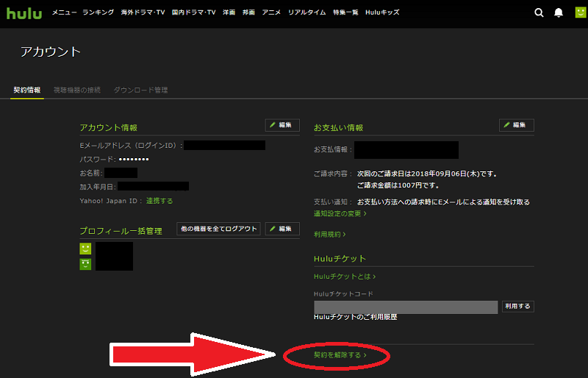
Task: Click 他の機器を全てログアウト button
Action: click(218, 229)
